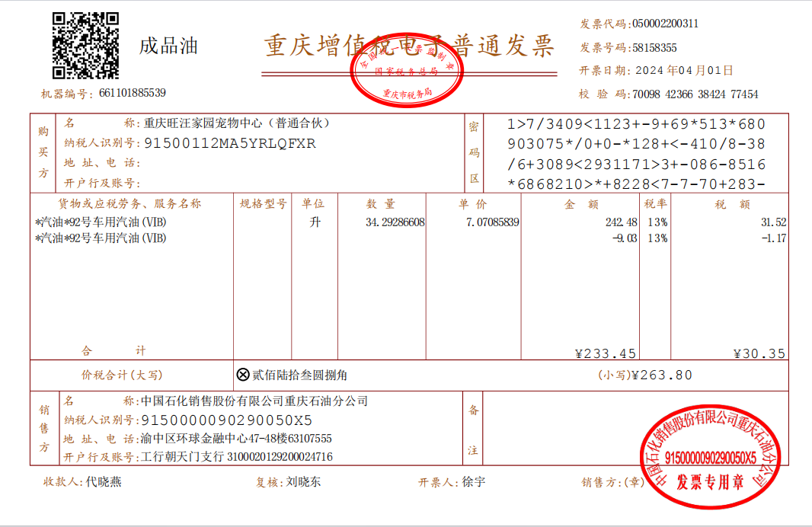Viewport: 812px width, 527px height.
Task: Click the invoice title 重庆增值税电子普通发票
Action: pos(409,46)
